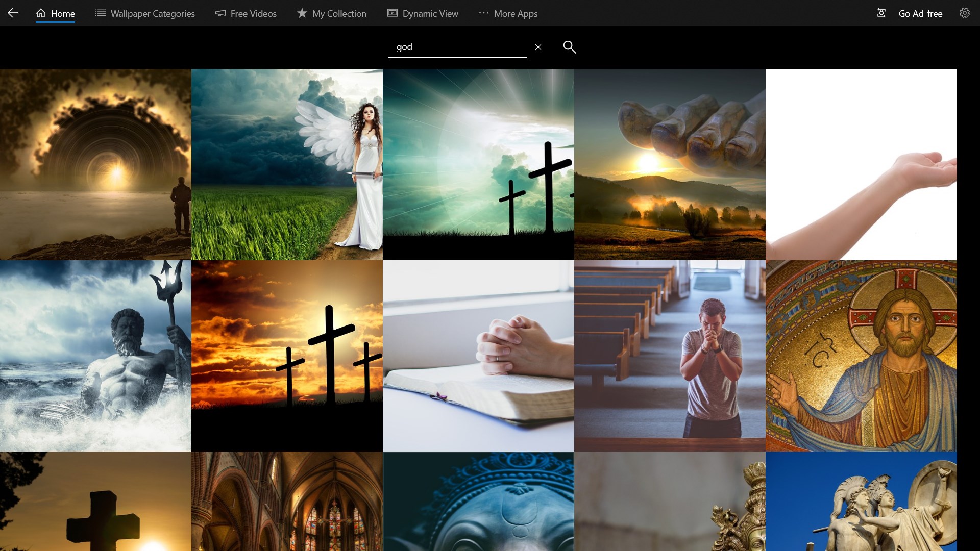Open the angel with wings wallpaper

[287, 164]
